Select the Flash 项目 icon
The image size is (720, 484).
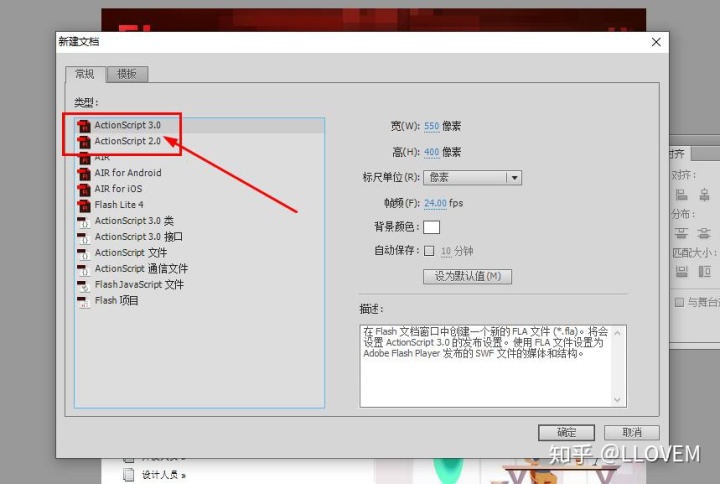(x=84, y=301)
